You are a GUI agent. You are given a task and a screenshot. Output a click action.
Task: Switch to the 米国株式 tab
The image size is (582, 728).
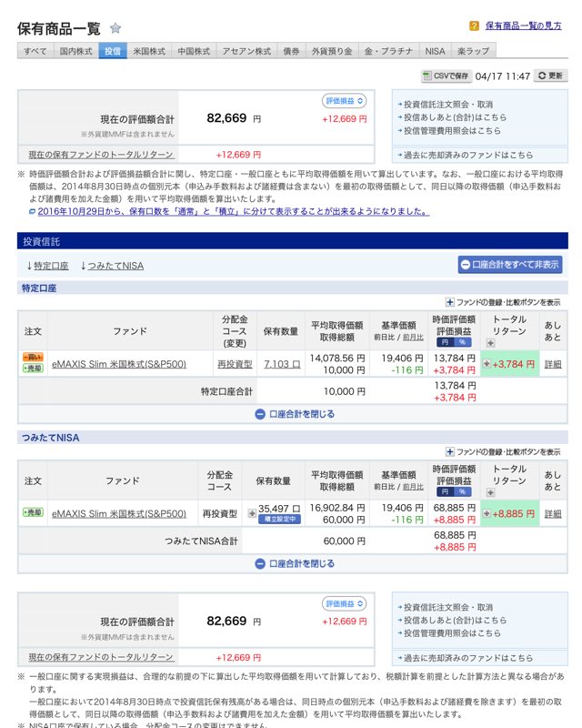click(x=148, y=51)
